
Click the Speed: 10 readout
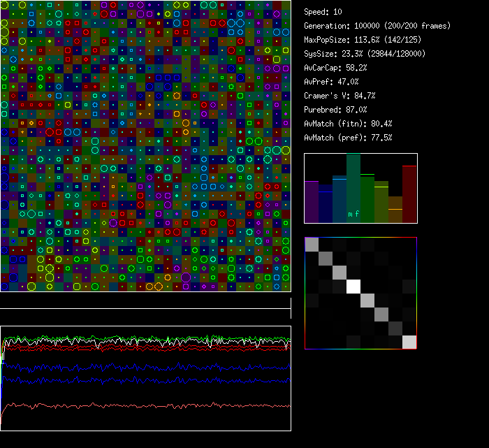[323, 12]
